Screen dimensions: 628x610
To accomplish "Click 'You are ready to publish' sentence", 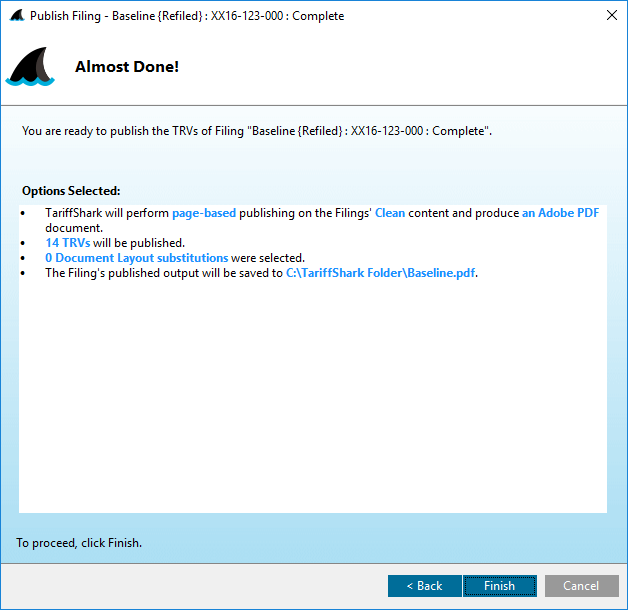I will point(257,131).
